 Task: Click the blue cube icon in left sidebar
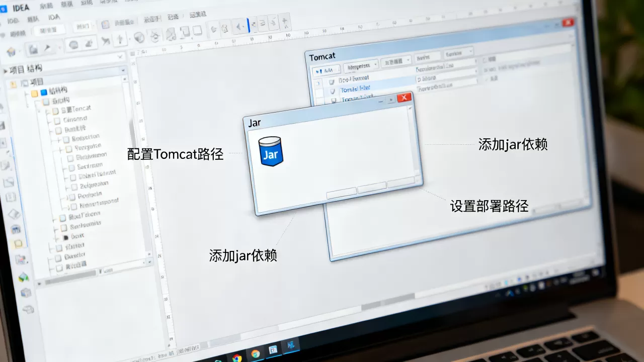(26, 293)
